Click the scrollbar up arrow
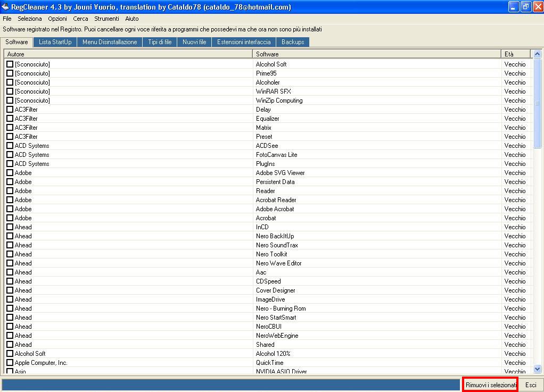 tap(537, 54)
